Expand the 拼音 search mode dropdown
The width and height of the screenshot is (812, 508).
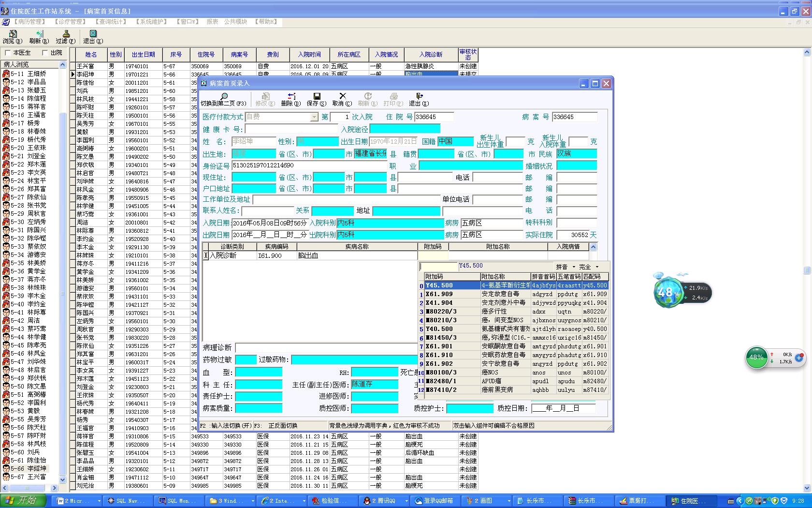[x=574, y=267]
